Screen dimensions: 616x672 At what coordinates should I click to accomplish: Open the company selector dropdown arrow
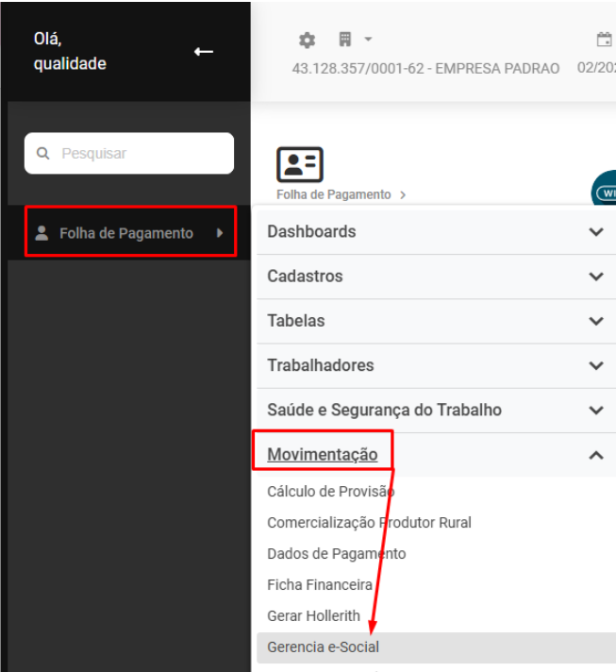pyautogui.click(x=368, y=40)
